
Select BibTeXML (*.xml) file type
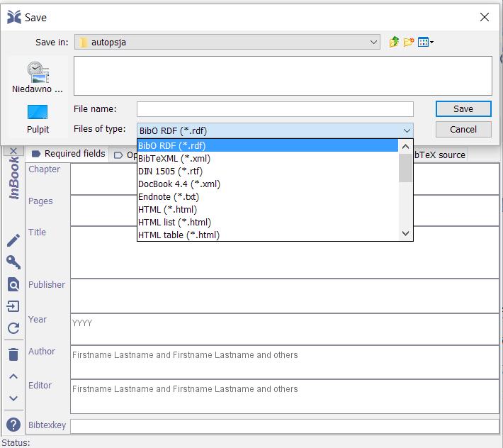point(268,159)
